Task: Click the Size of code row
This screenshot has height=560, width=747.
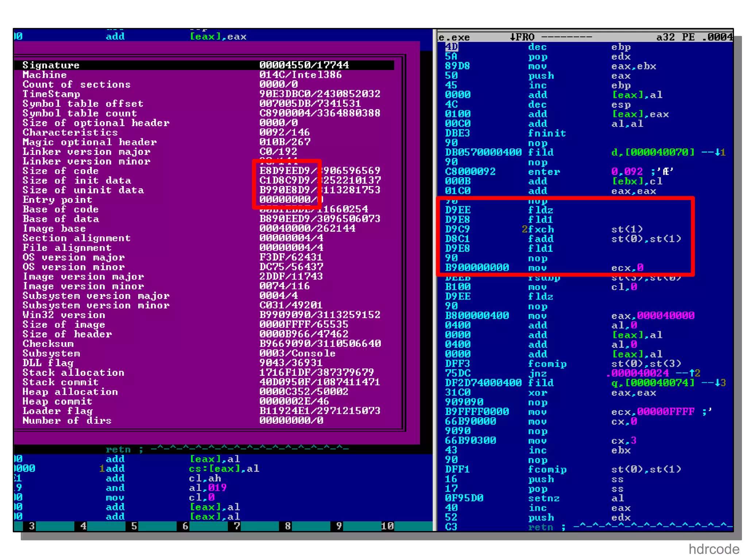Action: [x=204, y=171]
